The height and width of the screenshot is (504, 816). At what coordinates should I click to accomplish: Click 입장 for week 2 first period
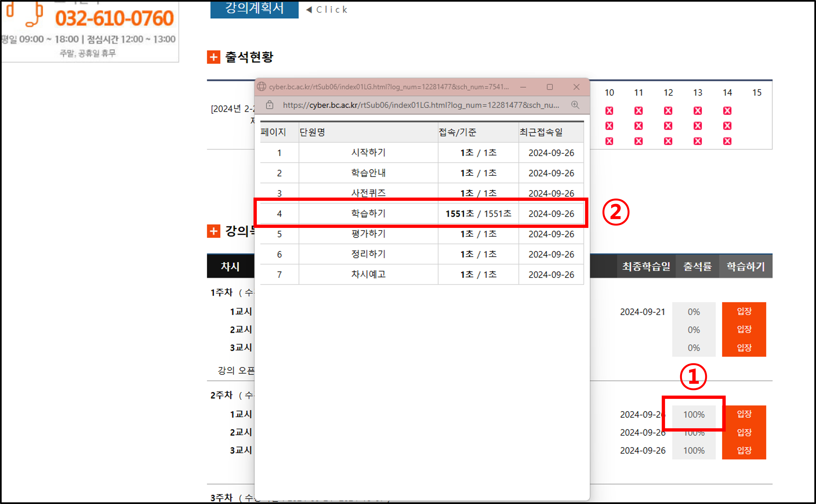(744, 414)
